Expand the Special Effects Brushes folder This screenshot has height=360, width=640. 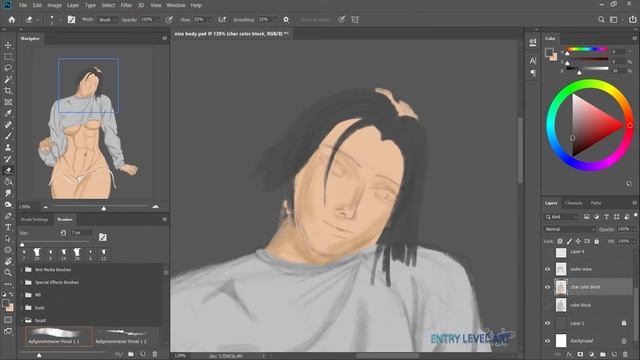[x=22, y=282]
